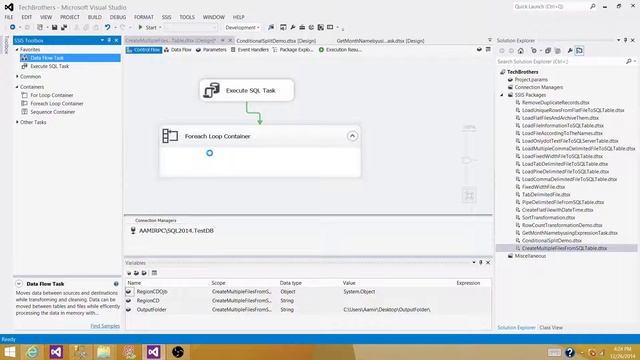Select the OutputFolder variable name
This screenshot has height=360, width=640.
pyautogui.click(x=151, y=310)
